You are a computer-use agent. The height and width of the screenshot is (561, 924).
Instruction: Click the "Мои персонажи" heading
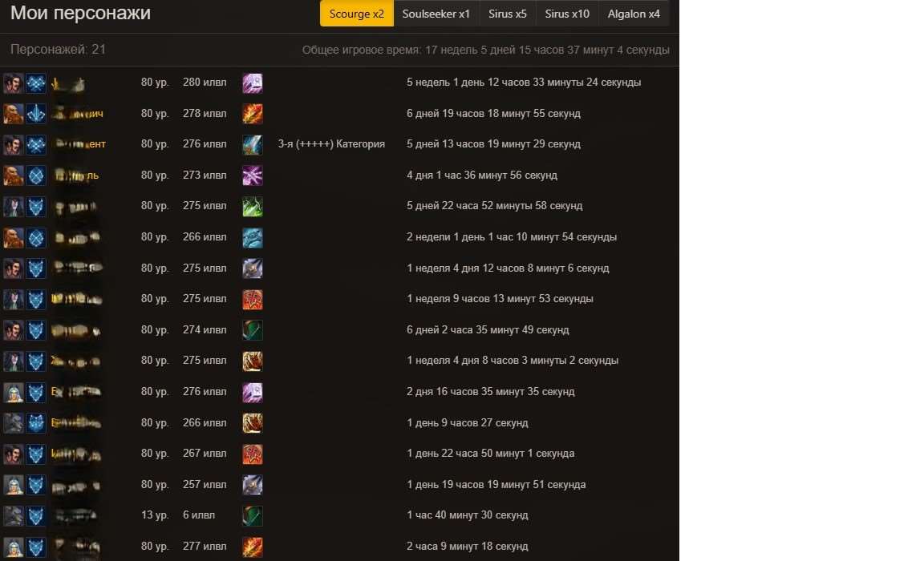tap(80, 14)
